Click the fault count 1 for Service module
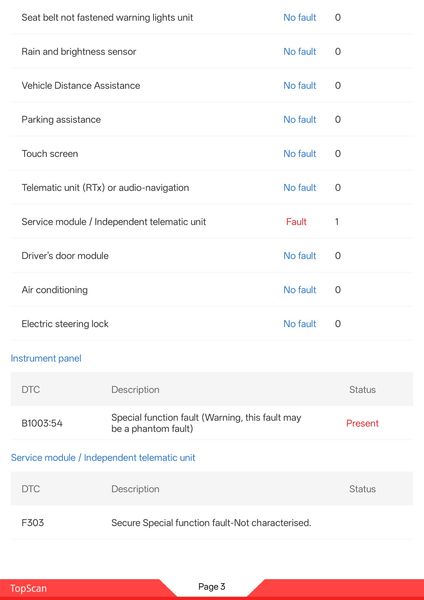Image resolution: width=424 pixels, height=600 pixels. click(x=337, y=222)
